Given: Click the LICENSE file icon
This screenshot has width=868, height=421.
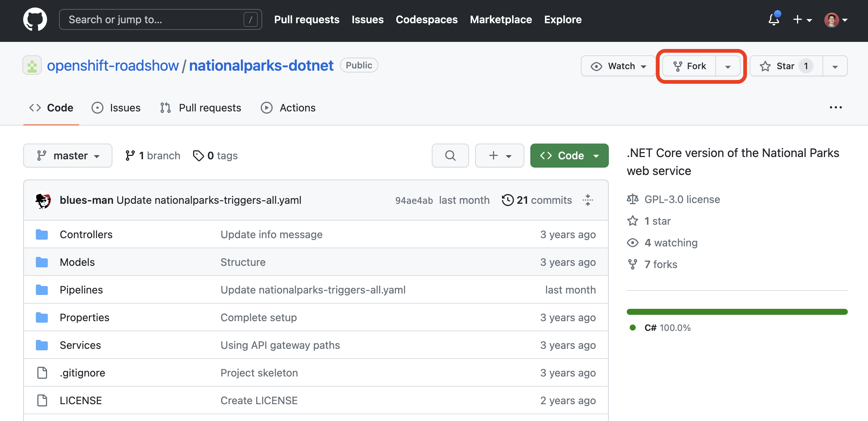Looking at the screenshot, I should (x=42, y=400).
